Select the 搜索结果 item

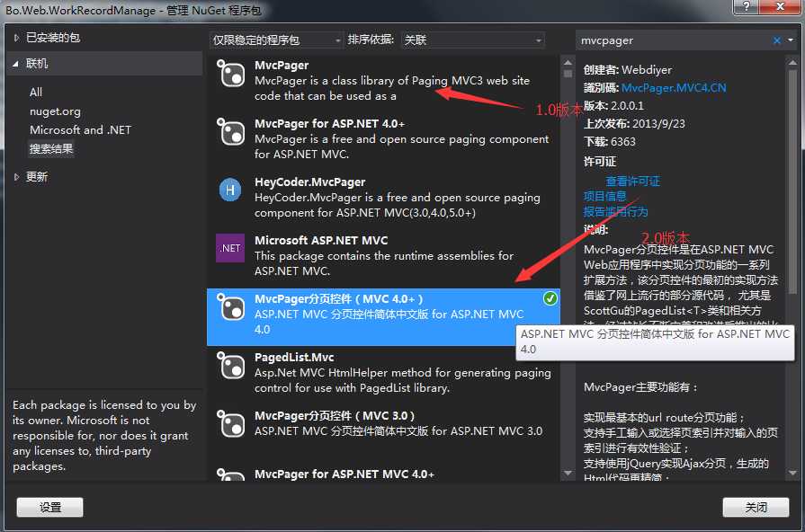(51, 149)
